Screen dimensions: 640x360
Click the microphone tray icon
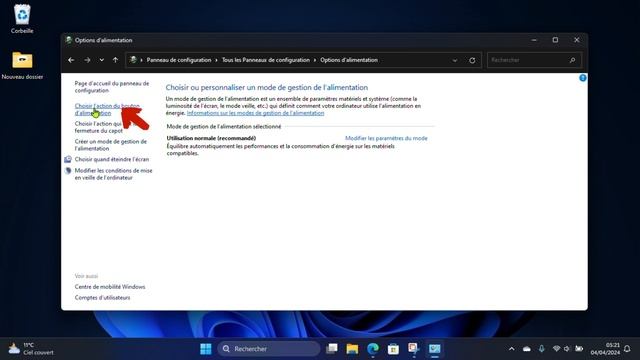point(541,349)
